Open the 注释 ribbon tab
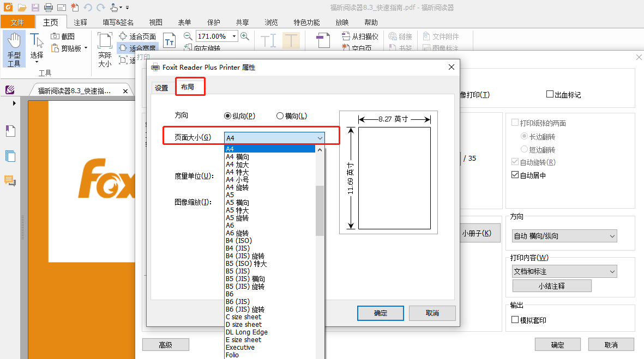This screenshot has width=644, height=359. 80,22
